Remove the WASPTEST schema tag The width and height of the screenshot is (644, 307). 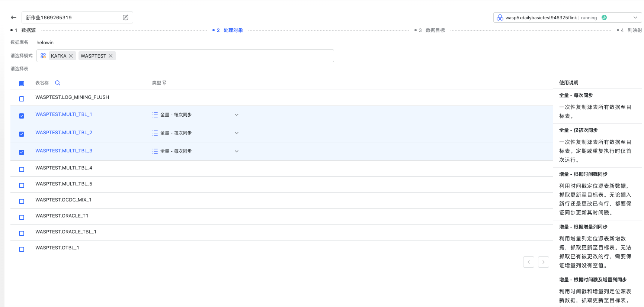pyautogui.click(x=110, y=56)
